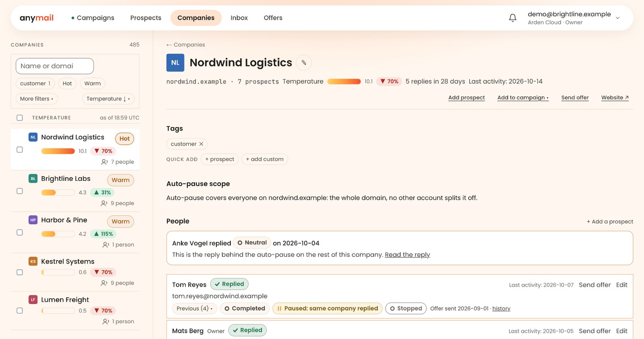644x339 pixels.
Task: Click Send offer in Tom Reyes row
Action: 595,285
